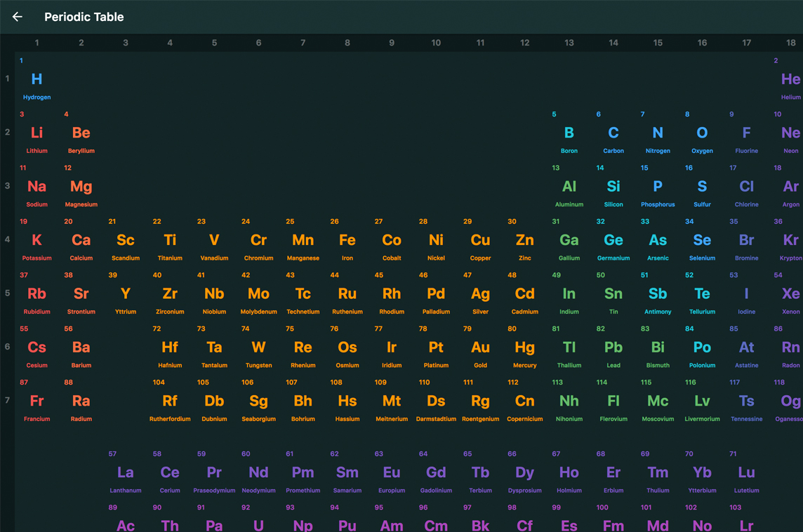Open the Lutetium element tile
The width and height of the screenshot is (803, 532).
click(x=747, y=472)
